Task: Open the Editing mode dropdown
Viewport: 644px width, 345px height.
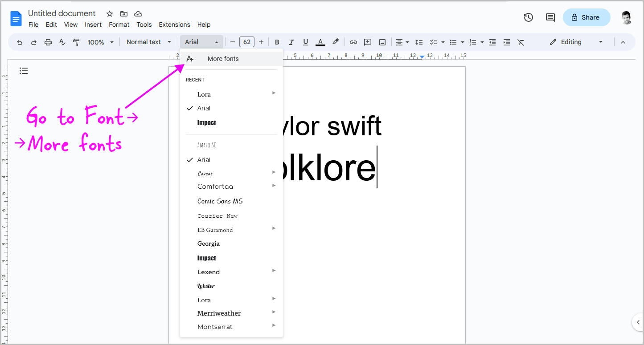Action: tap(576, 42)
